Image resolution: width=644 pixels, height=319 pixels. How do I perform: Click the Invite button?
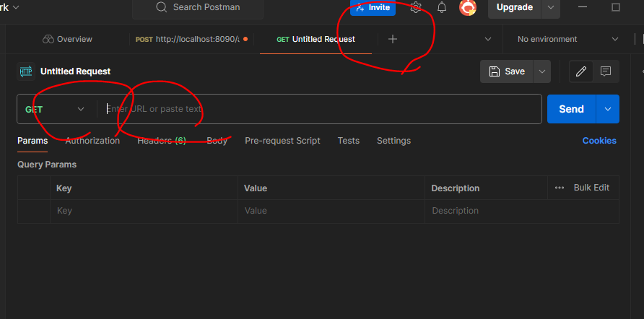pyautogui.click(x=373, y=7)
